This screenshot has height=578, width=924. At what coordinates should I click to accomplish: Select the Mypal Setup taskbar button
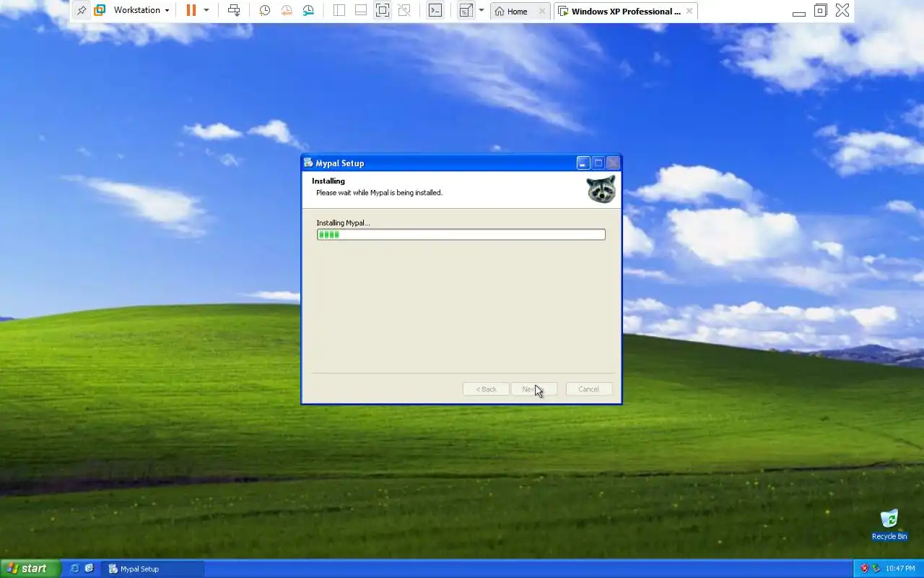[x=152, y=569]
